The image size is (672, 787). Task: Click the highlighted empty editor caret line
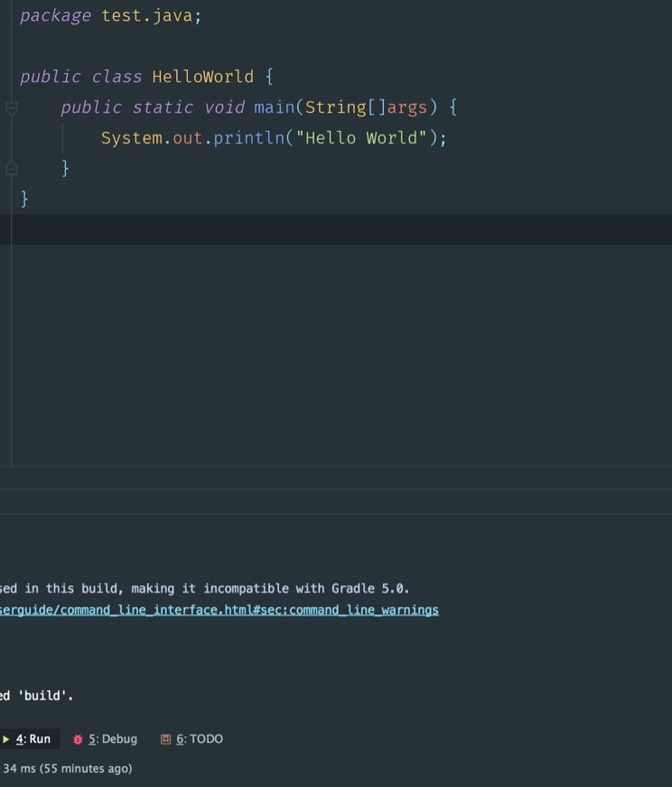click(336, 230)
